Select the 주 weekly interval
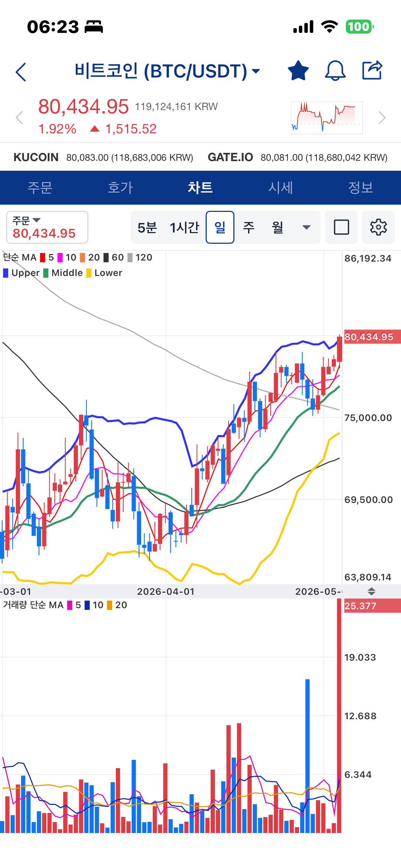 click(x=249, y=228)
